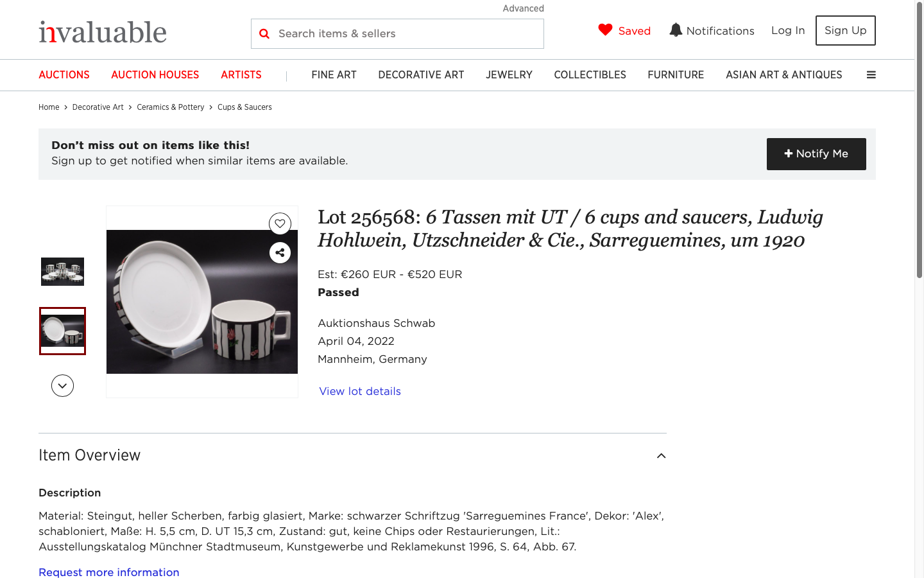Collapse the Item Overview section
The height and width of the screenshot is (578, 924).
[x=661, y=455]
